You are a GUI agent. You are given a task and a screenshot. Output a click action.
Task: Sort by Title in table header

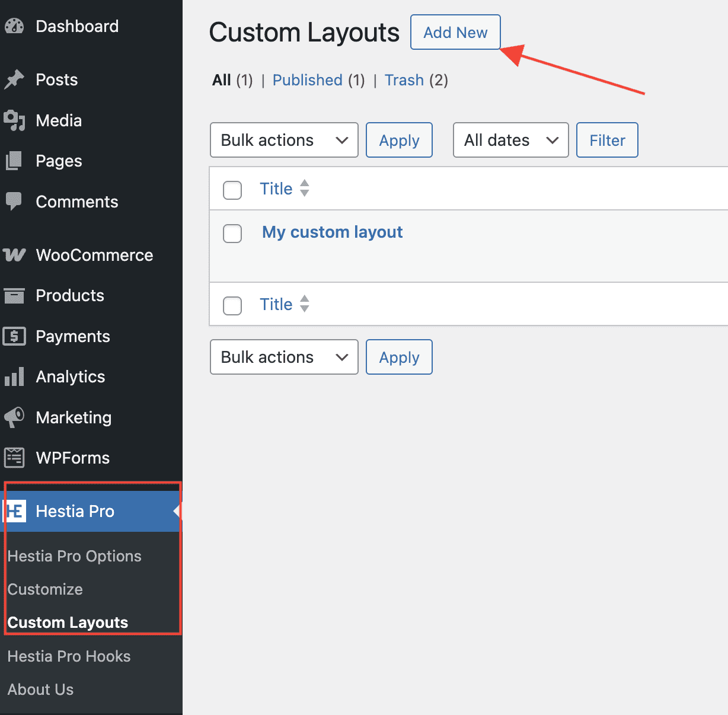point(276,189)
